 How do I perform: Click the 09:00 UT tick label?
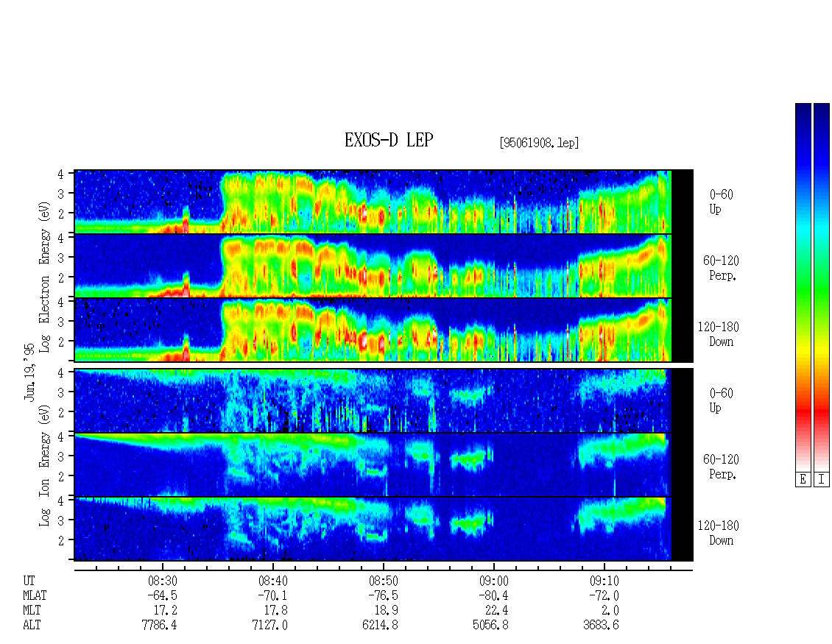(x=493, y=581)
